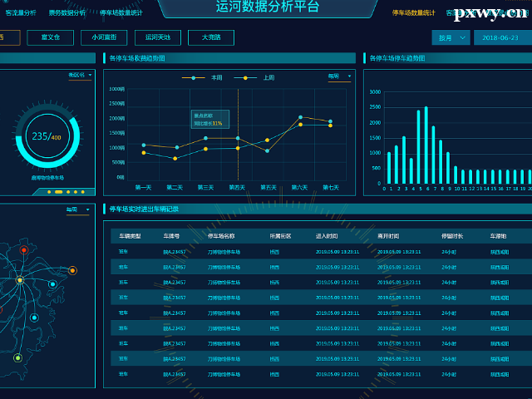
Task: Select the 运河天地 button
Action: coord(157,37)
